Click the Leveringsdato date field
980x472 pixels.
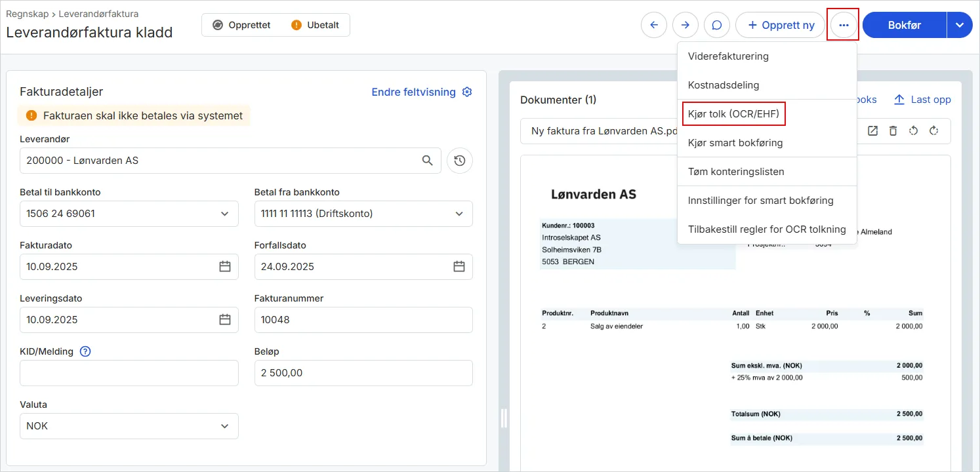[129, 320]
